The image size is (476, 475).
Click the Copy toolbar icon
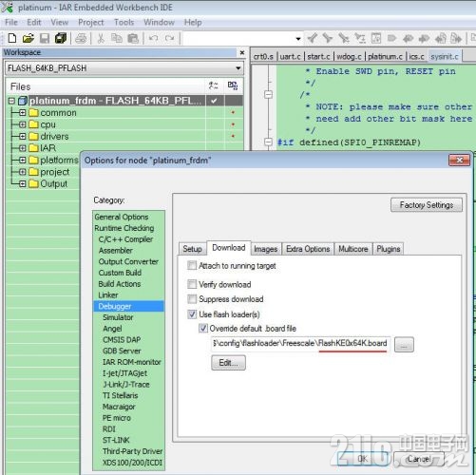[x=117, y=38]
